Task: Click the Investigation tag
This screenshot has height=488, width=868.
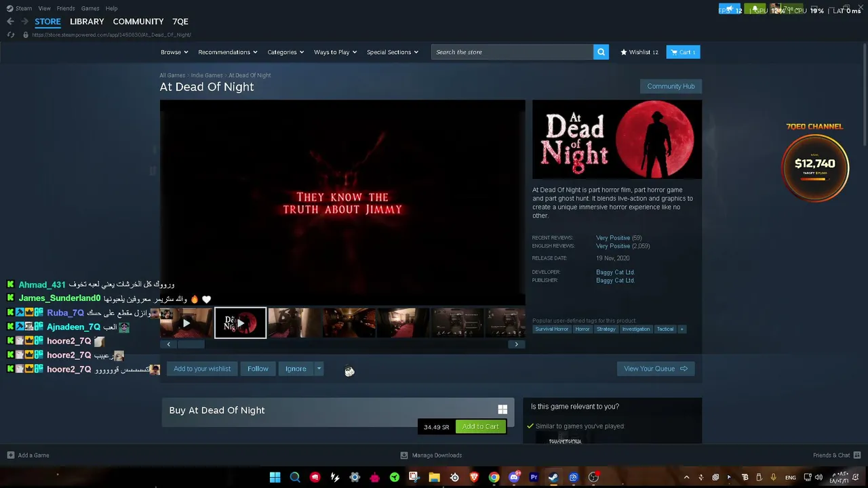Action: (x=636, y=329)
